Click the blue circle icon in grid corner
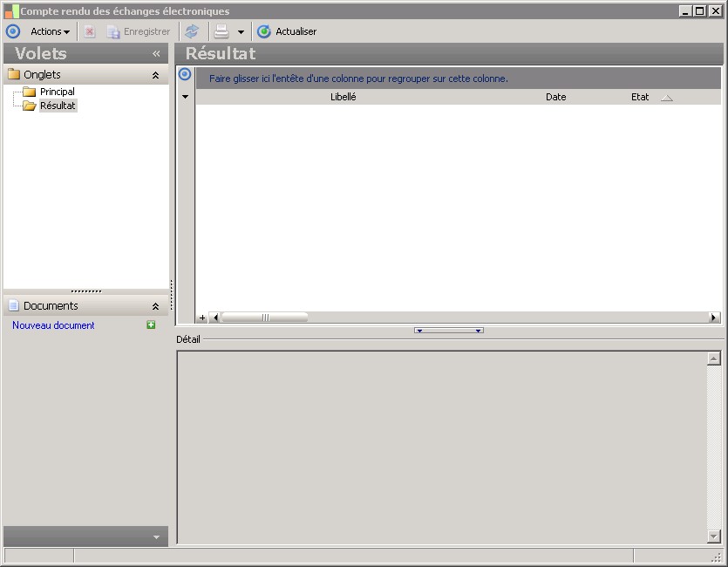Viewport: 728px width, 567px height. 185,74
